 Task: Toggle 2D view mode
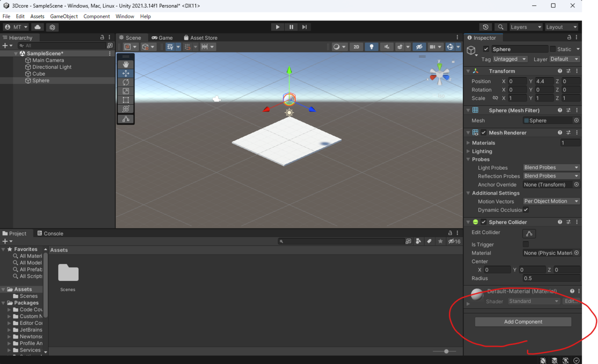[x=356, y=47]
